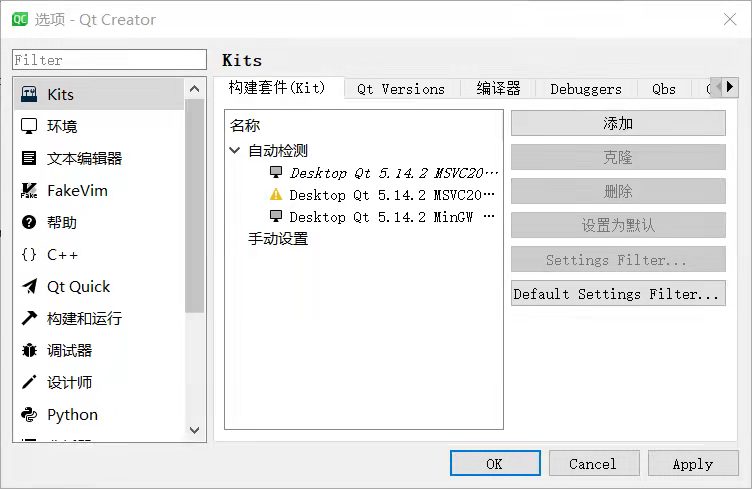Click the Default Settings Filter... button
The image size is (752, 489).
618,293
